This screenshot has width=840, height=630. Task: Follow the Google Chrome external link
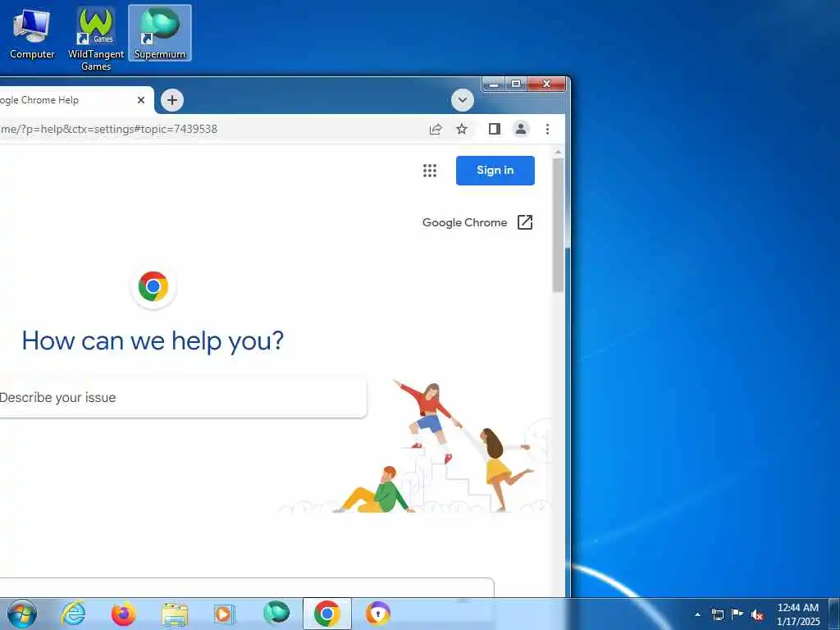tap(477, 222)
